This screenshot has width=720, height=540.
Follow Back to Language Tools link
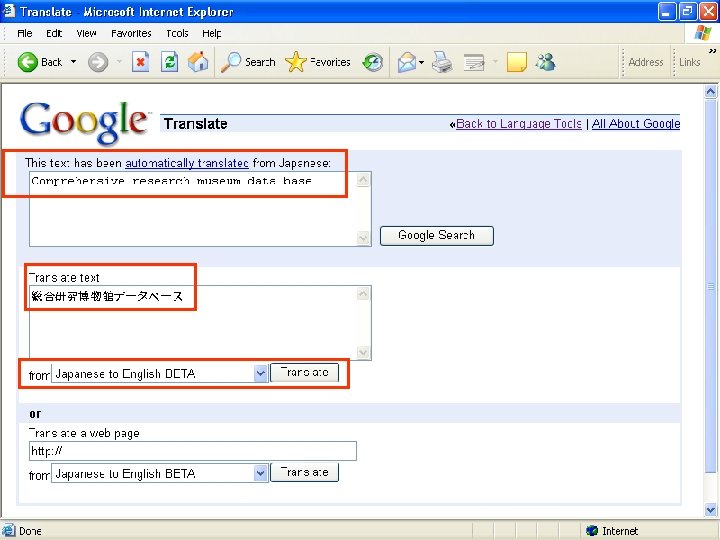click(519, 124)
